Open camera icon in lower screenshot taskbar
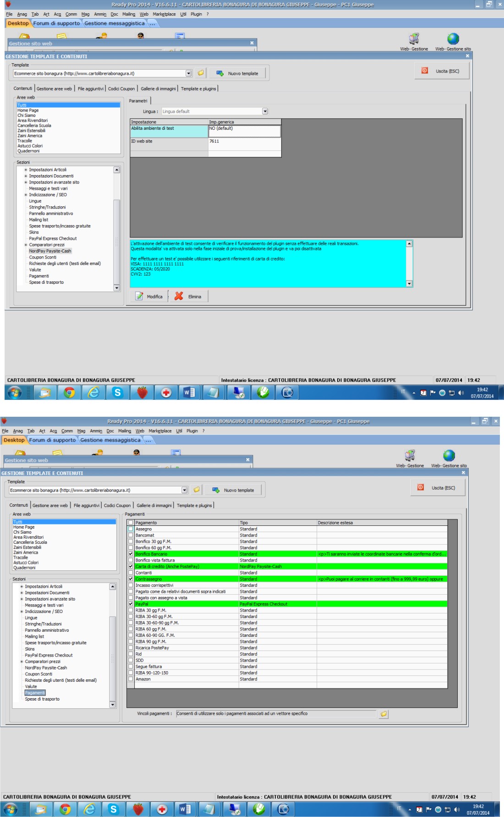This screenshot has height=817, width=504. [x=284, y=810]
